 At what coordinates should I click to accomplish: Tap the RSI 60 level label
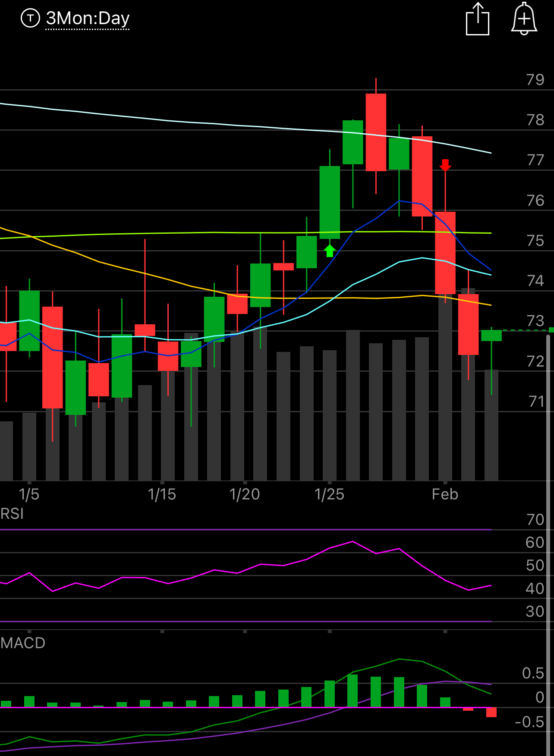pyautogui.click(x=535, y=543)
